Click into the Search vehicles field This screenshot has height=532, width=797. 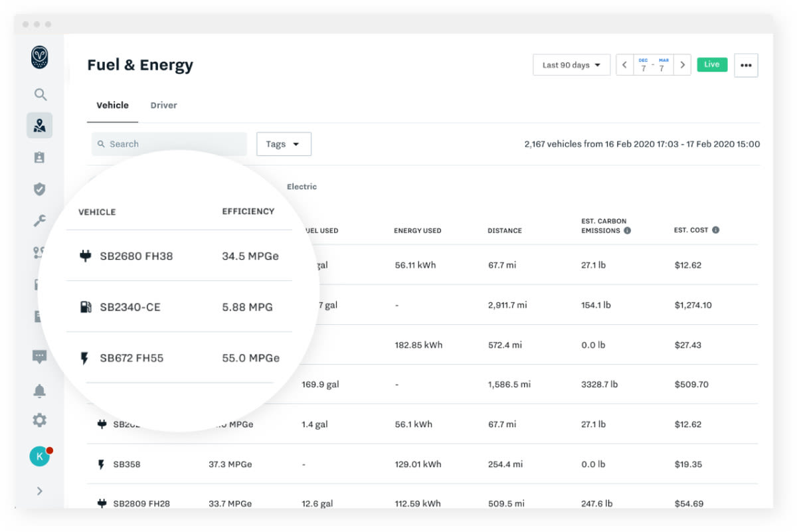point(169,144)
